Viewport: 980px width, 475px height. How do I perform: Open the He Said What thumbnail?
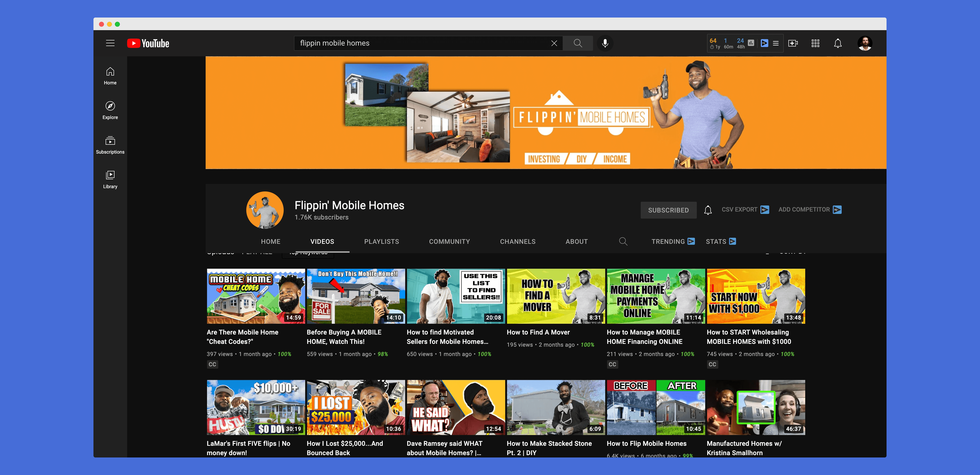point(456,407)
